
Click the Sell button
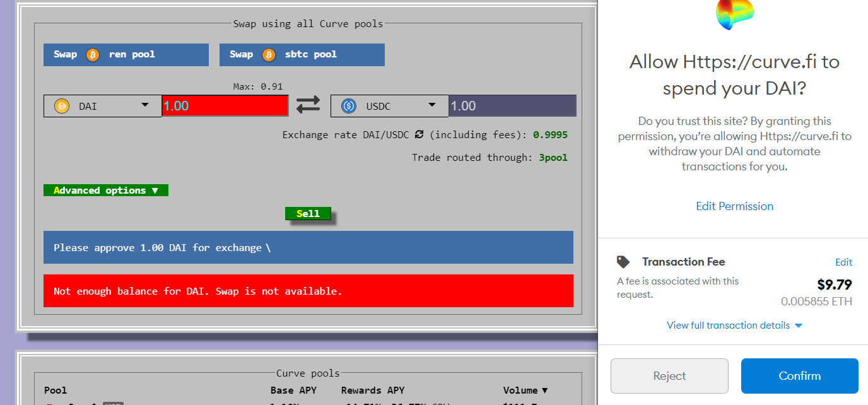[x=308, y=214]
